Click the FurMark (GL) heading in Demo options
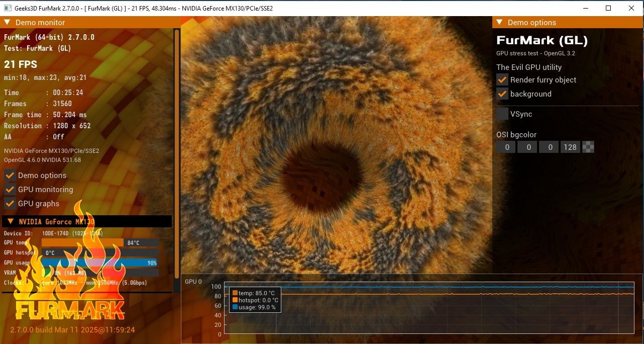Screen dimensions: 644x344 coord(542,40)
